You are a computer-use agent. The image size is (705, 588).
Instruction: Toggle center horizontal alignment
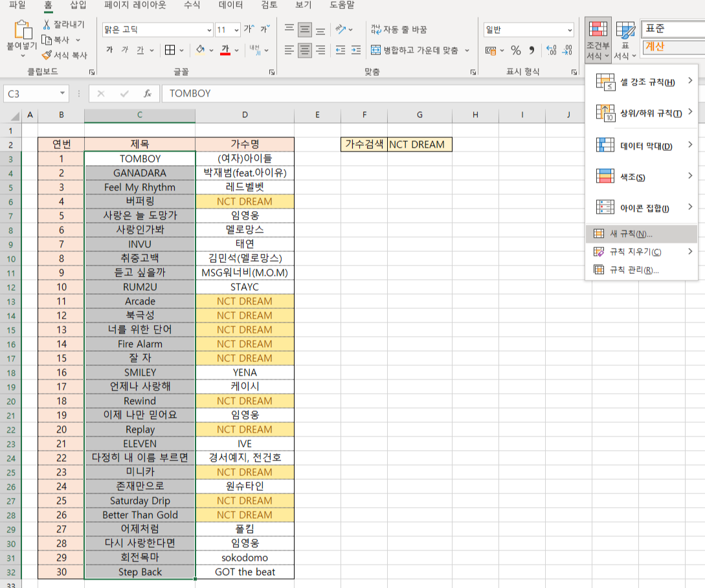(x=305, y=49)
